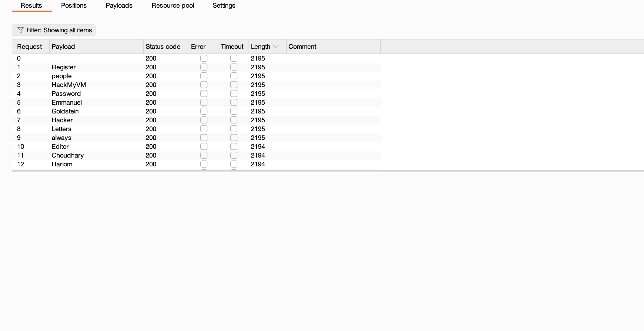Image resolution: width=644 pixels, height=331 pixels.
Task: Select the Editor payload cell
Action: click(97, 146)
